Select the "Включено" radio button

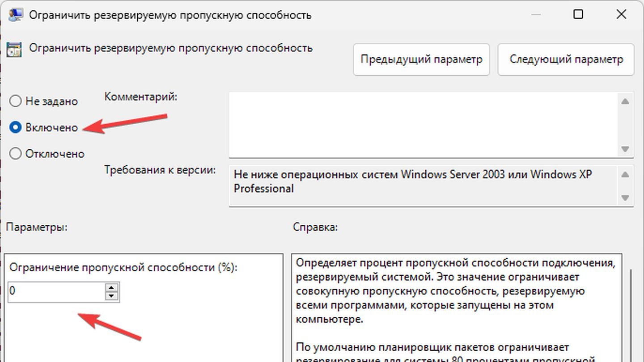tap(43, 128)
